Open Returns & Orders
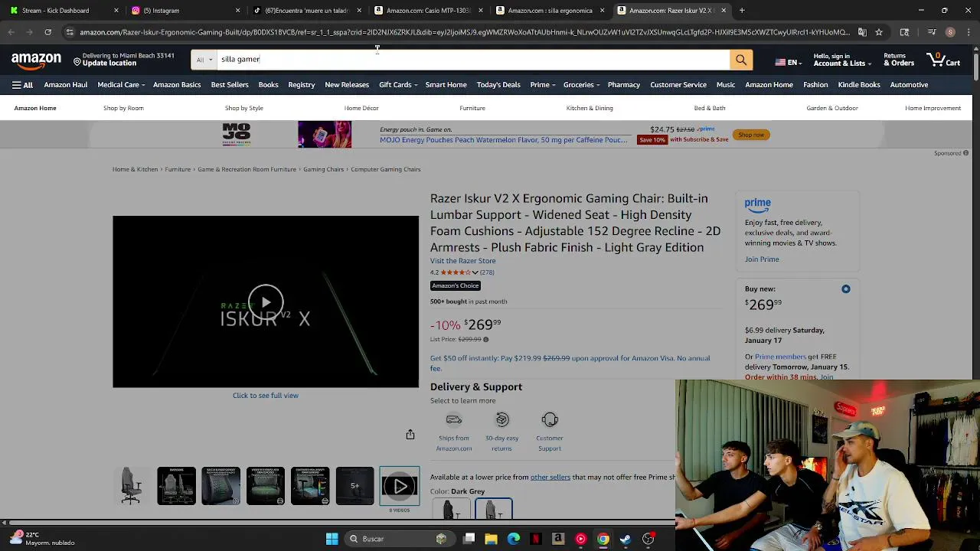 (899, 60)
